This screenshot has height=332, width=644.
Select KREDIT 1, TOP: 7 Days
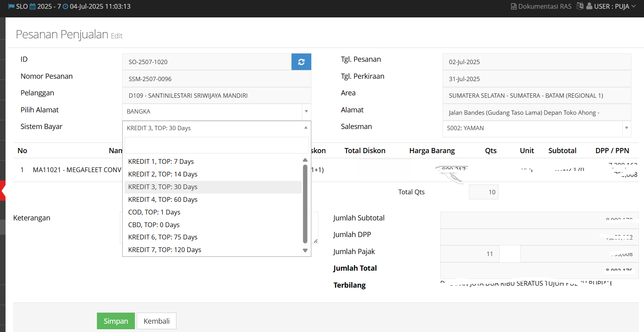[161, 161]
